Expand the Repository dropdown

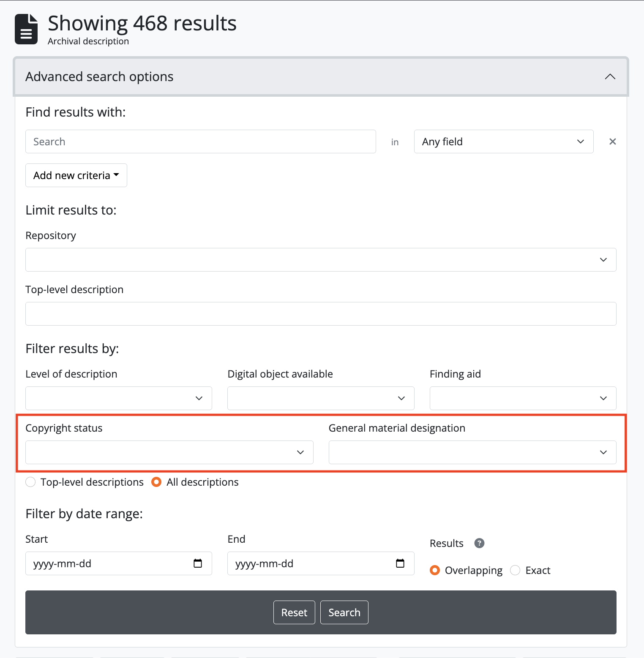[x=320, y=260]
